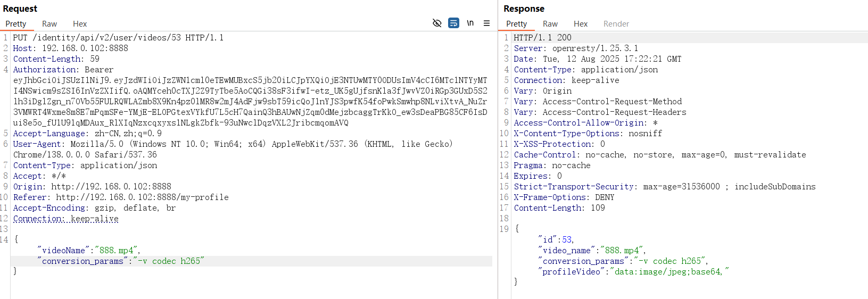Viewport: 868px width, 299px height.
Task: Open the Response Render tab
Action: coord(616,24)
